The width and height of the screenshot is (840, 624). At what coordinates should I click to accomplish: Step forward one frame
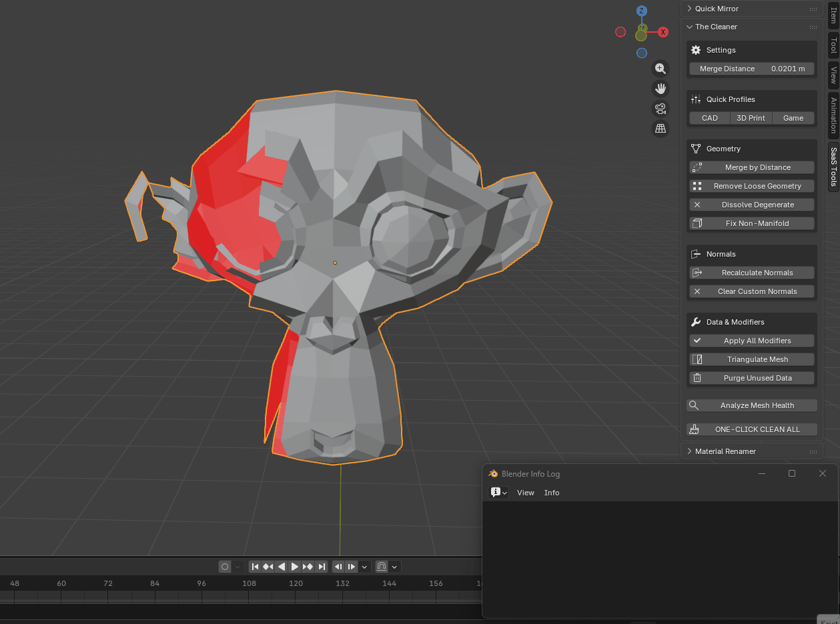pyautogui.click(x=352, y=567)
